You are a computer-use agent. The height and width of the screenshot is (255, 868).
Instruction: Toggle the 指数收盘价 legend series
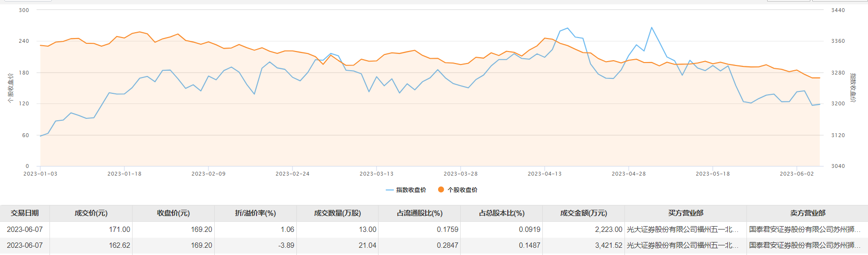pos(406,190)
